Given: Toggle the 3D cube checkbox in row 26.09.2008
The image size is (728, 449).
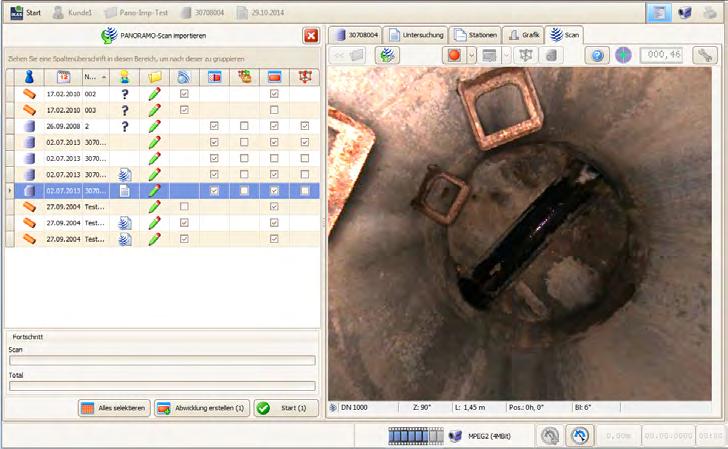Looking at the screenshot, I should (x=305, y=126).
